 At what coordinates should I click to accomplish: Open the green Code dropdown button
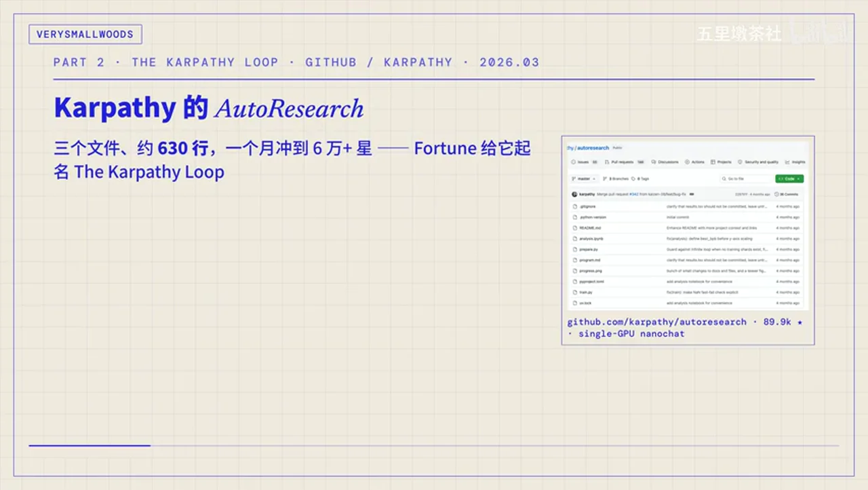tap(789, 178)
